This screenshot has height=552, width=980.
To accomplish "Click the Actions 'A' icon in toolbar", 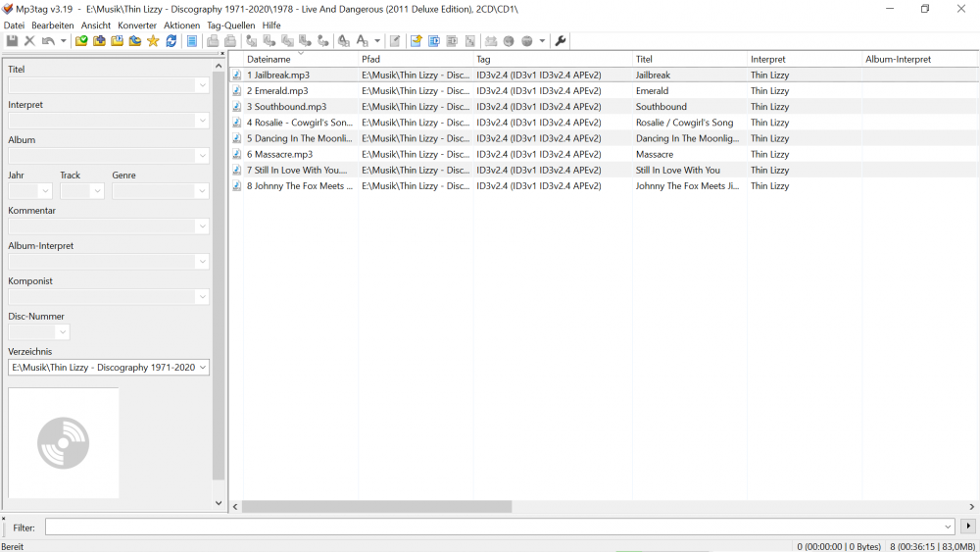I will pyautogui.click(x=362, y=41).
